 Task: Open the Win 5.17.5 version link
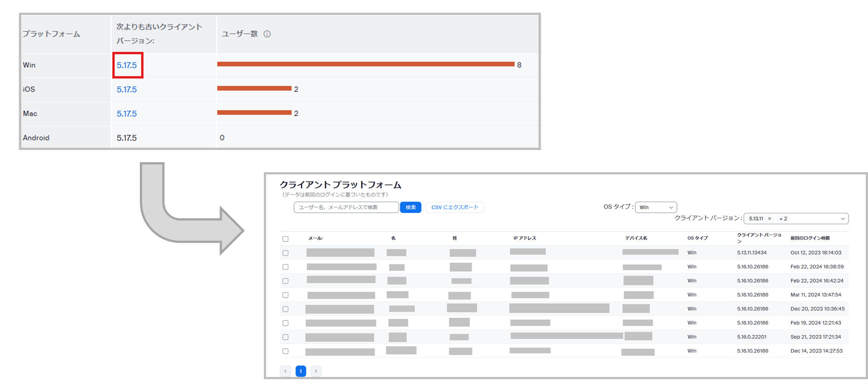[127, 65]
